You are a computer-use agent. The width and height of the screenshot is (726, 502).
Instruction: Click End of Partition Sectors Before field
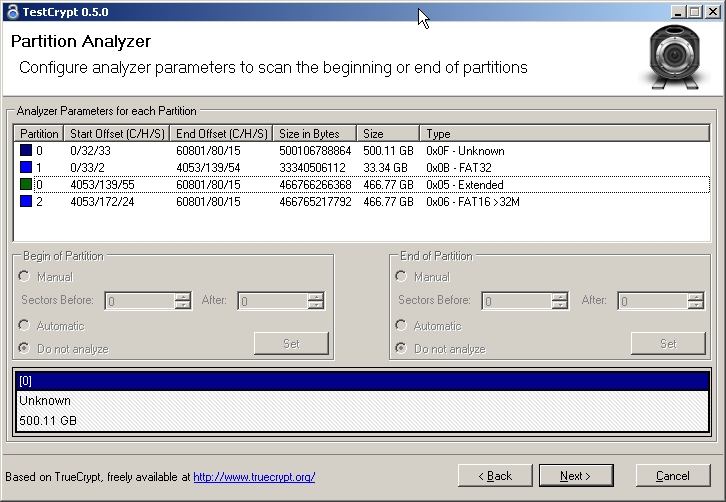point(517,301)
